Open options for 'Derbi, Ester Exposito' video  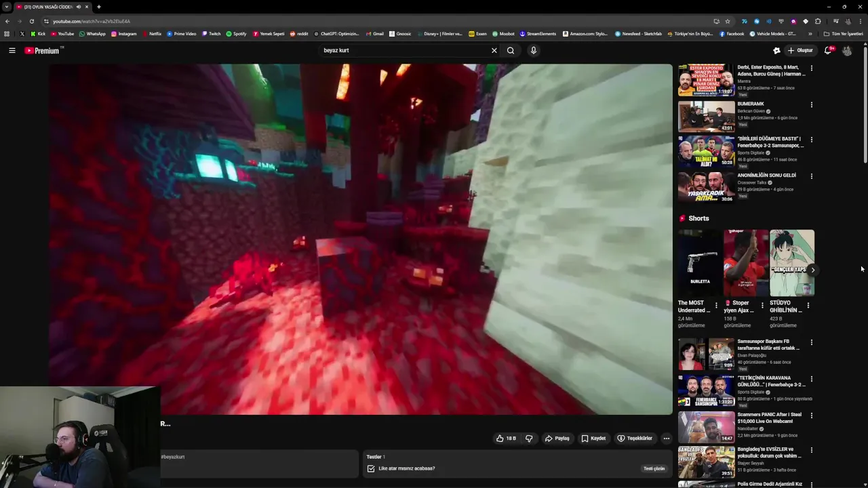[811, 68]
